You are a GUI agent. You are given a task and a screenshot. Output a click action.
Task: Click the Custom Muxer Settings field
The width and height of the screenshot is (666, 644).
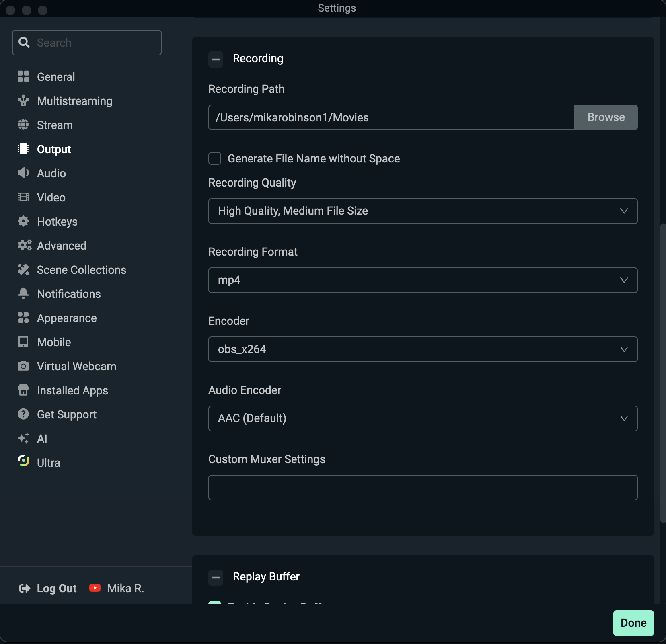pyautogui.click(x=423, y=488)
